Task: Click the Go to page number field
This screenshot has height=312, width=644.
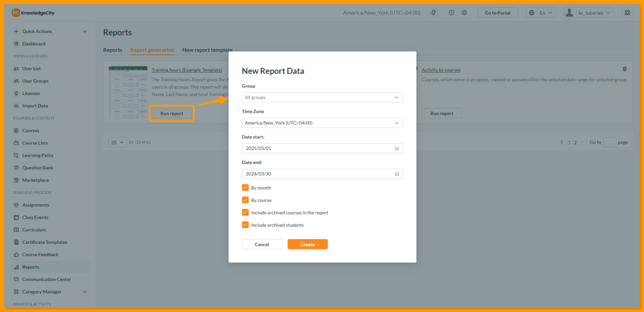Action: point(609,142)
